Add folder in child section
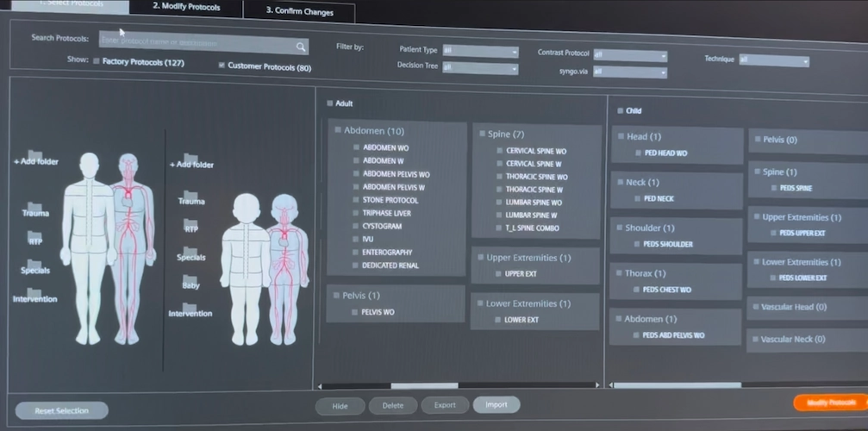 coord(191,161)
